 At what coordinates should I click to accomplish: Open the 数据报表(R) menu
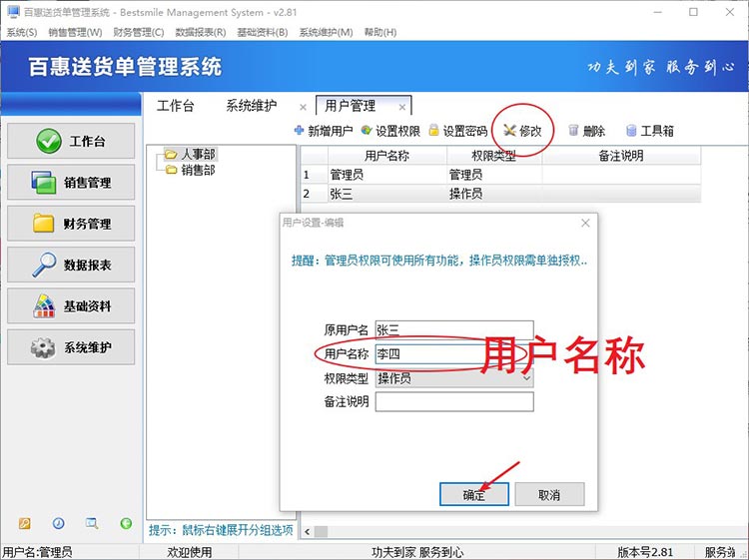pyautogui.click(x=201, y=32)
